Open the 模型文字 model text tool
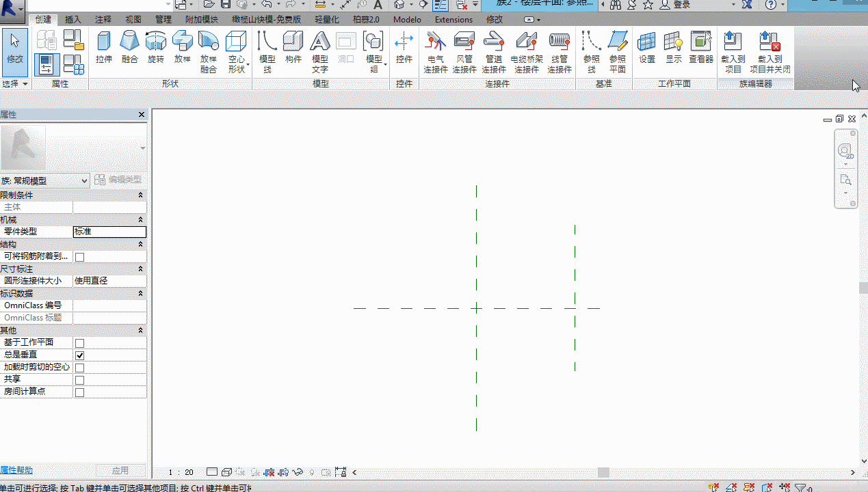 [319, 52]
